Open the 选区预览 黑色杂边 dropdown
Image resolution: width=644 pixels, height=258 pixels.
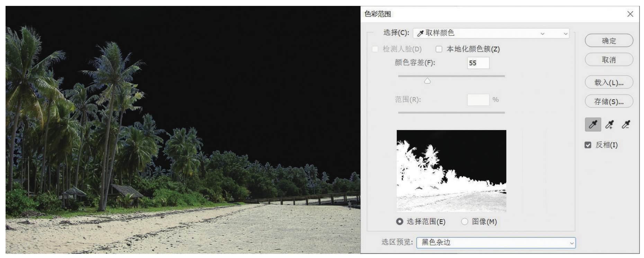(x=496, y=243)
